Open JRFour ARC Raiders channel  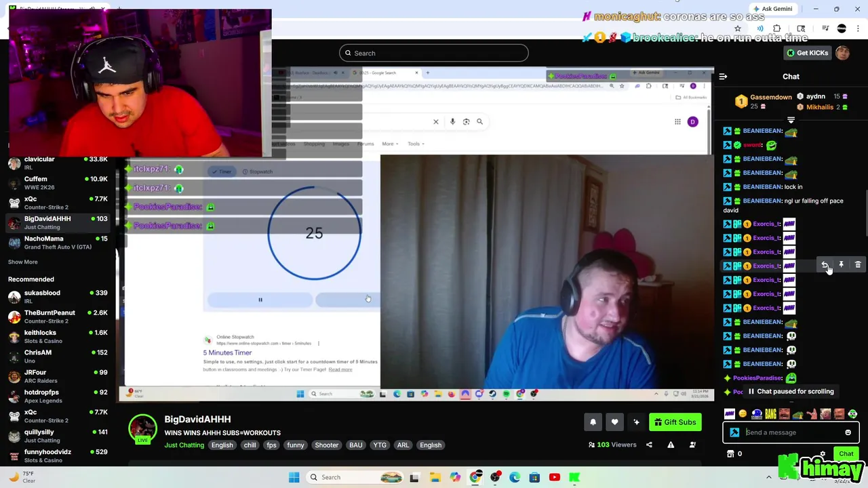coord(58,376)
